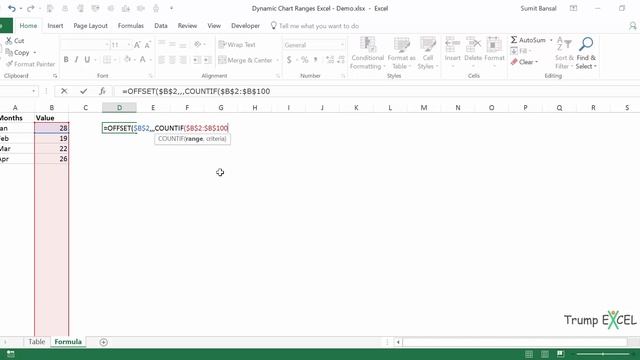
Task: Click cell with value 26
Action: (51, 159)
